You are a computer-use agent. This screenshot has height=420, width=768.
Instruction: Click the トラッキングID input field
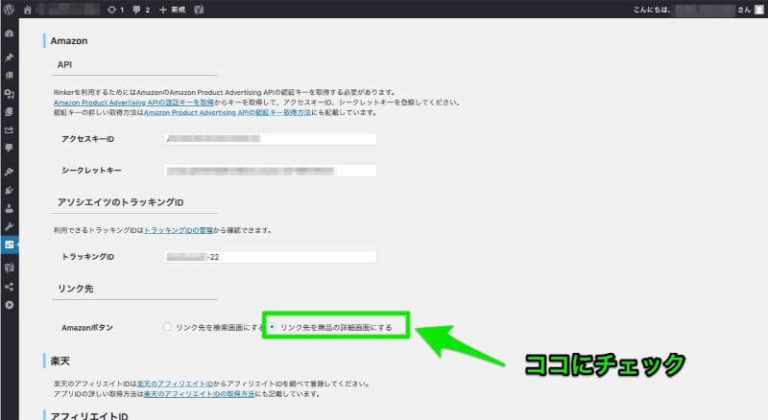click(270, 257)
